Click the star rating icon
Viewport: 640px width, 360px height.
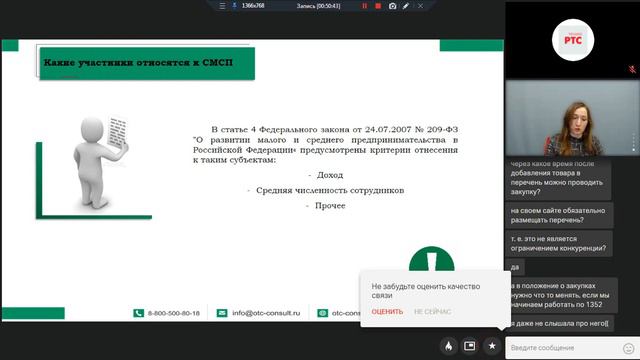tap(492, 346)
